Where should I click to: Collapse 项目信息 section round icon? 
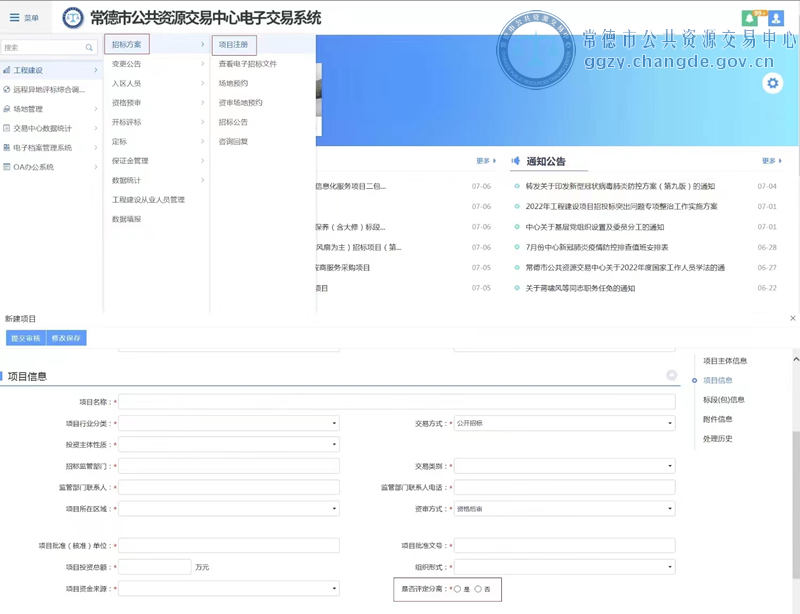(672, 375)
